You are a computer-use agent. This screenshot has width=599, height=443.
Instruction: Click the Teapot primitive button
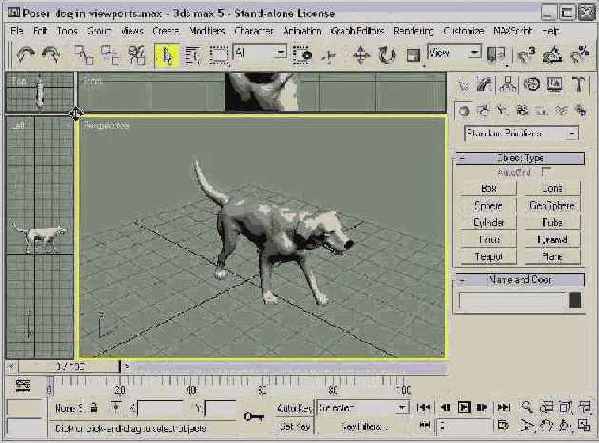pos(488,256)
